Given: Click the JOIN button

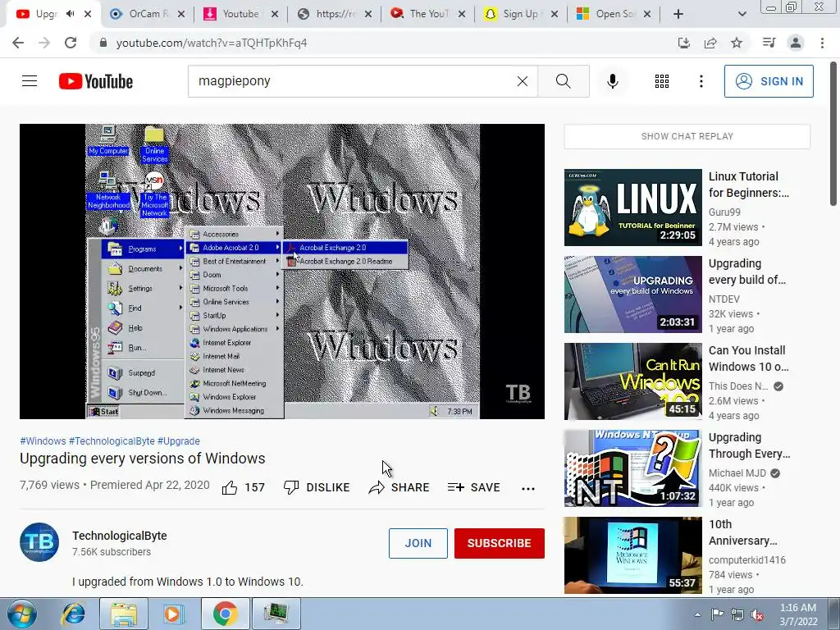Looking at the screenshot, I should tap(418, 543).
